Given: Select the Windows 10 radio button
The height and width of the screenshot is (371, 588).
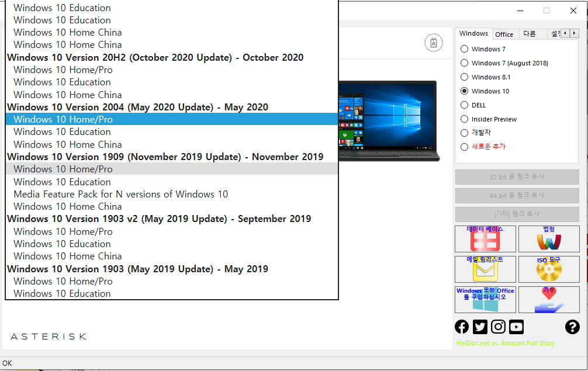Looking at the screenshot, I should [464, 91].
